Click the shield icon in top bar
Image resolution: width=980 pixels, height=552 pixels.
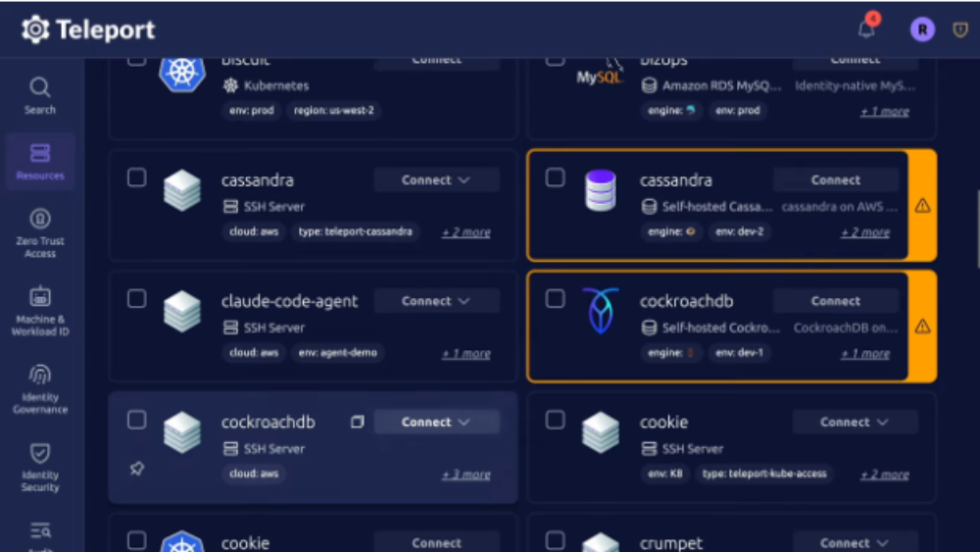[960, 29]
